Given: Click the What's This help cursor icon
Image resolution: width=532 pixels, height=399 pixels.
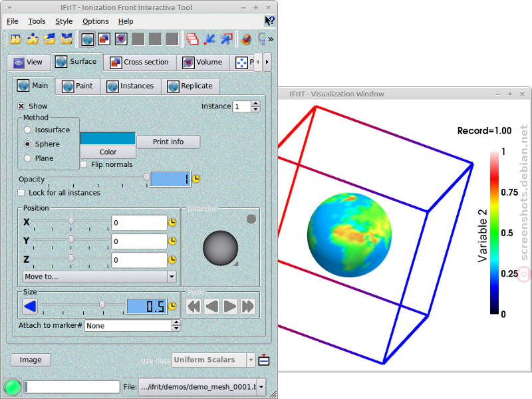Looking at the screenshot, I should (x=269, y=21).
